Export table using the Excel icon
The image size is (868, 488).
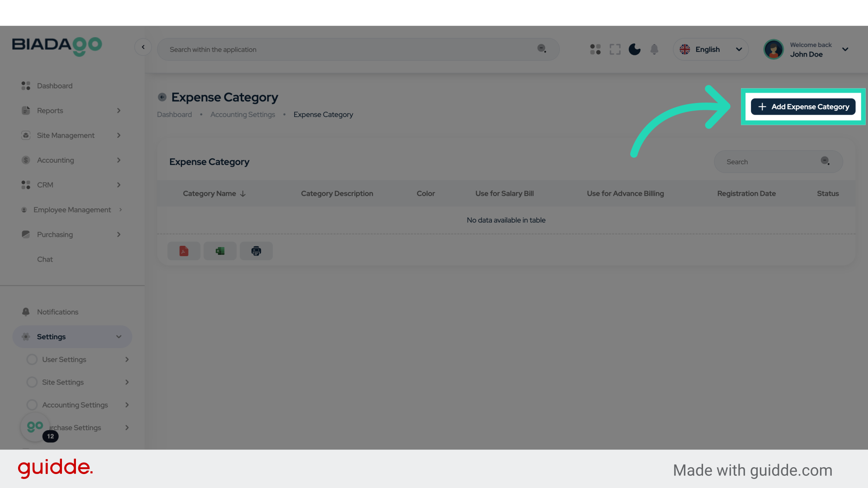220,251
